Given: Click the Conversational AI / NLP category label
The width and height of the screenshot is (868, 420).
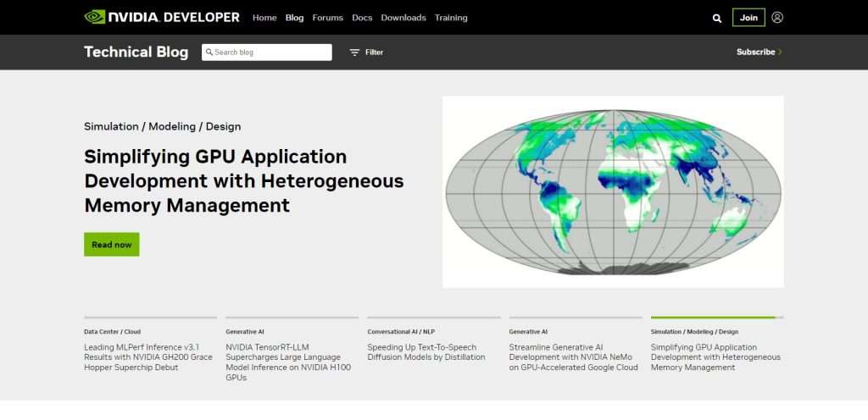Looking at the screenshot, I should pyautogui.click(x=401, y=332).
